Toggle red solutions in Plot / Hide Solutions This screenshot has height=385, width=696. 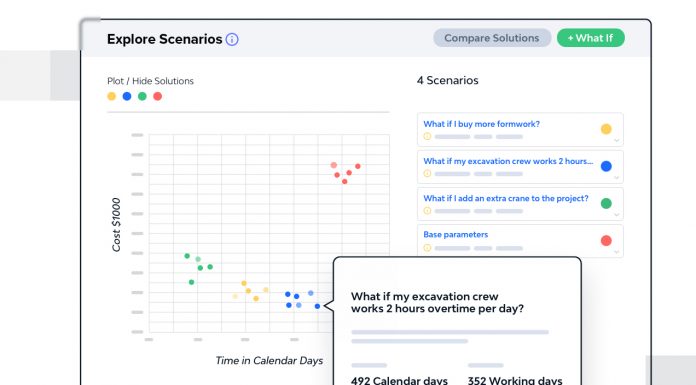(158, 96)
